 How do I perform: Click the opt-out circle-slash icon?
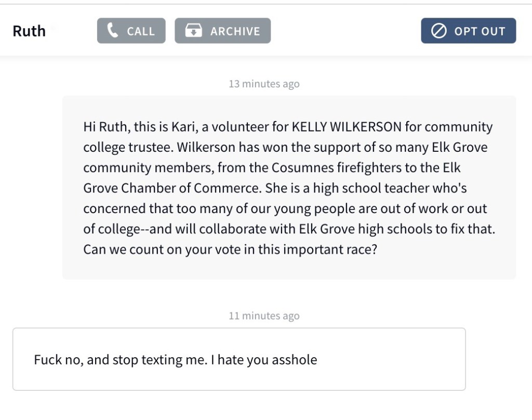439,31
